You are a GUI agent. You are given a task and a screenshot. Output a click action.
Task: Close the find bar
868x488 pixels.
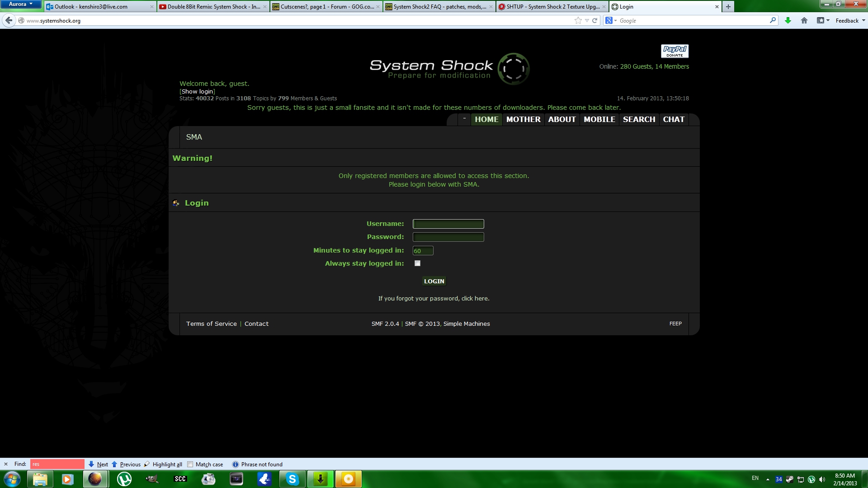pyautogui.click(x=6, y=464)
